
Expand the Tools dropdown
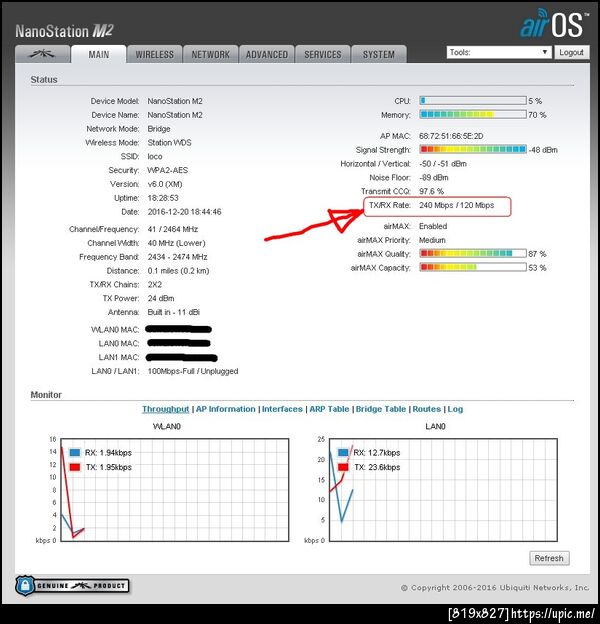pyautogui.click(x=499, y=52)
